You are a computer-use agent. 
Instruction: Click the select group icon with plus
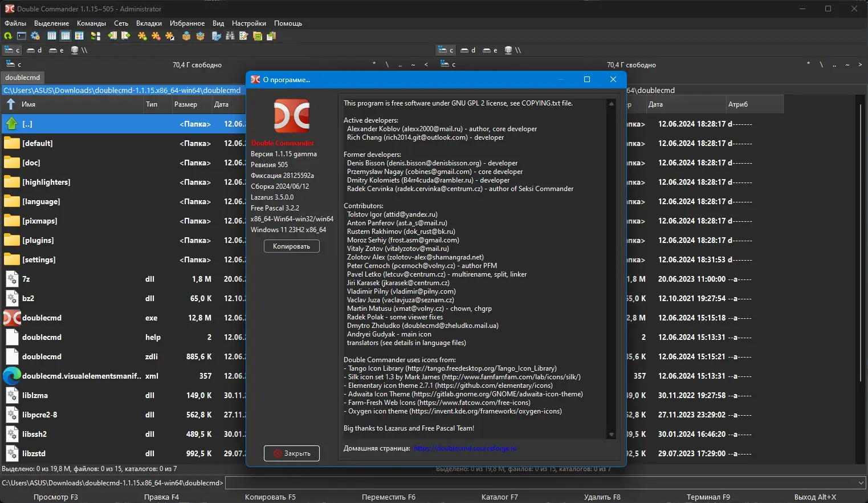coord(142,36)
